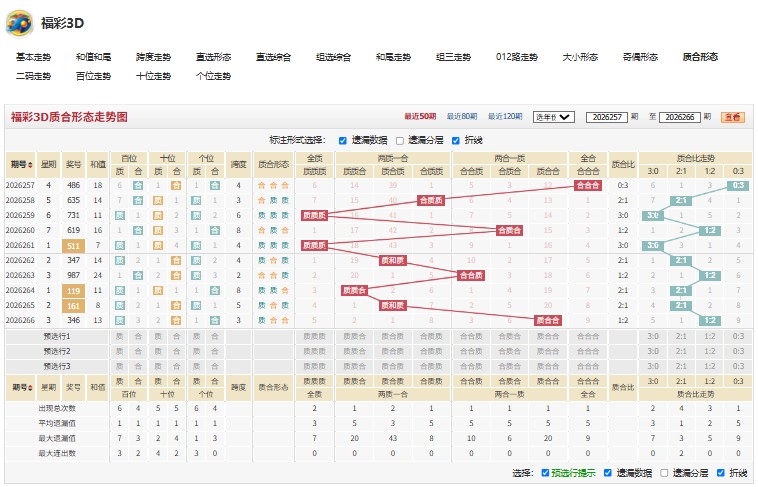Toggle top 遗漏分层 checkbox
The width and height of the screenshot is (758, 487).
pos(400,141)
